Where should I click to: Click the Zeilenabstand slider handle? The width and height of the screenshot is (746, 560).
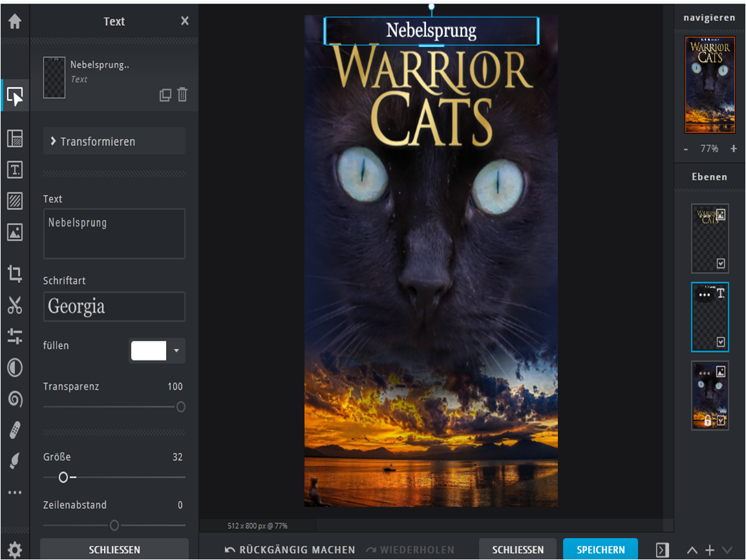coord(114,525)
